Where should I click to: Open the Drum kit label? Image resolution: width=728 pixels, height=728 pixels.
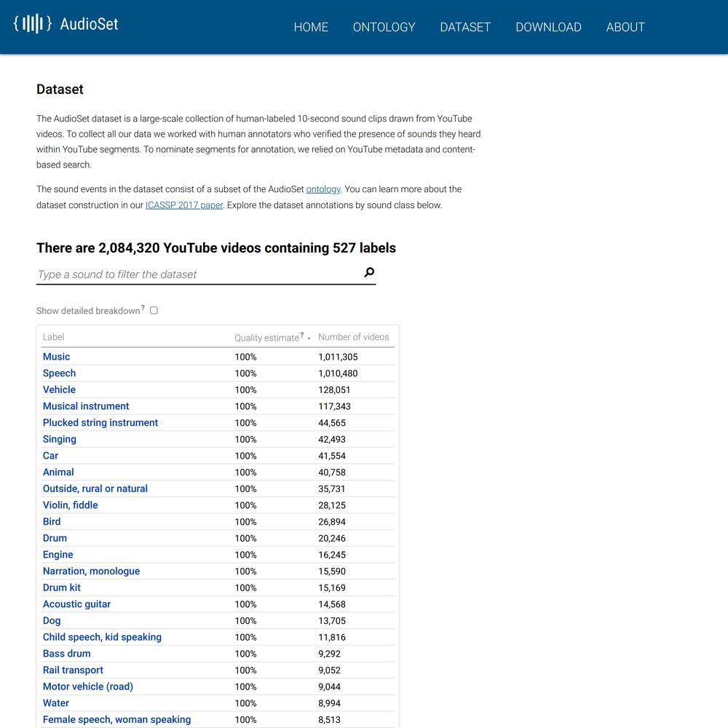coord(62,587)
